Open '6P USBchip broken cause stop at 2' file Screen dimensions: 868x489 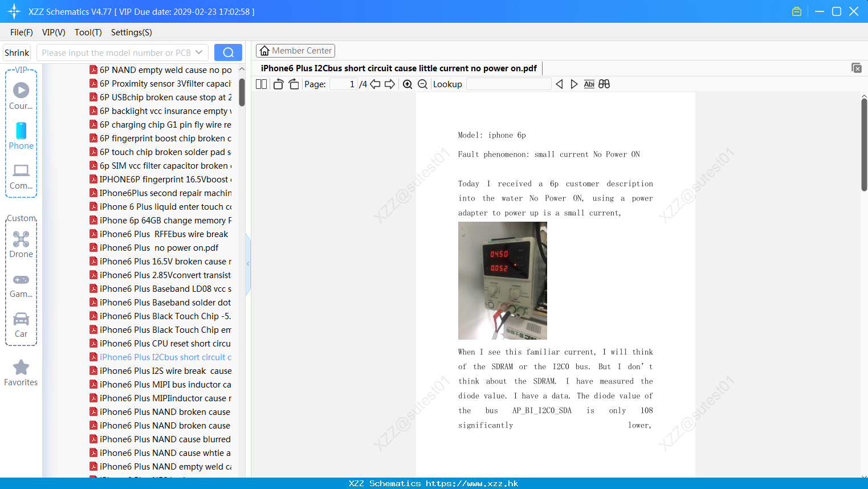click(161, 97)
